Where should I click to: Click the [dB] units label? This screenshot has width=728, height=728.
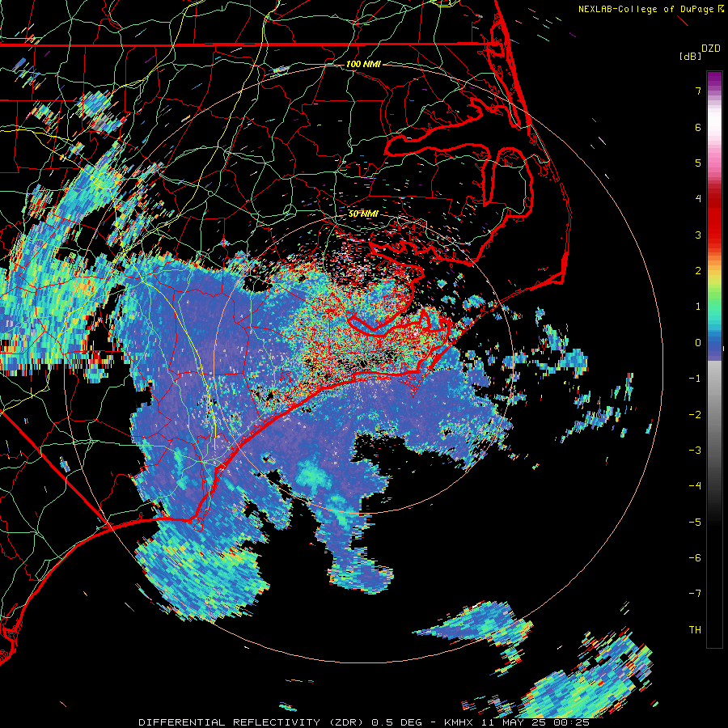coord(690,56)
